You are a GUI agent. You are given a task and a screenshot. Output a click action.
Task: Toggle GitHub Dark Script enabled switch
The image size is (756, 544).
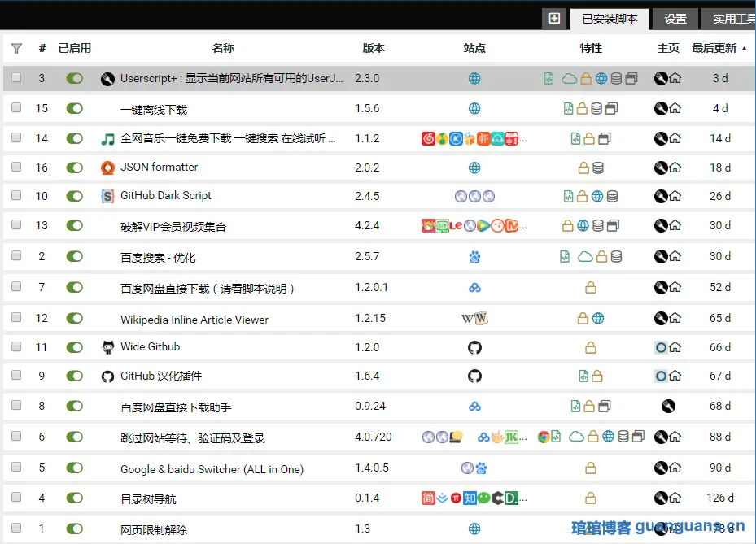75,196
